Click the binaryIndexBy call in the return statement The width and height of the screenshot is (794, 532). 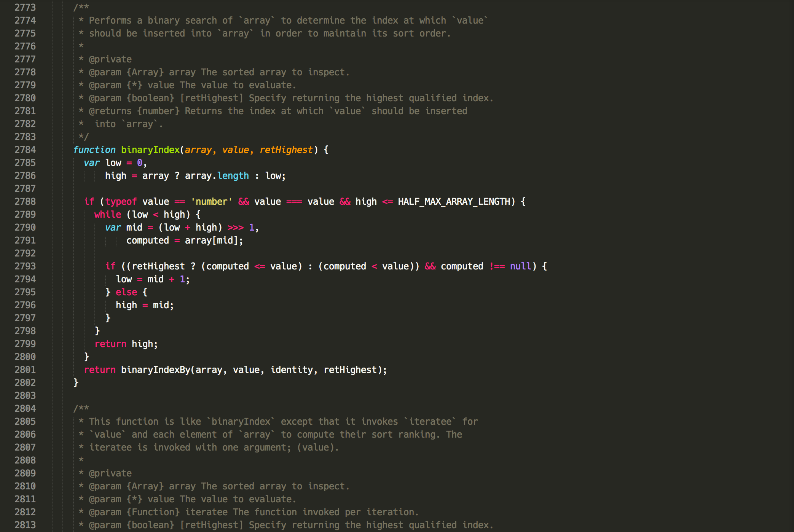point(156,370)
